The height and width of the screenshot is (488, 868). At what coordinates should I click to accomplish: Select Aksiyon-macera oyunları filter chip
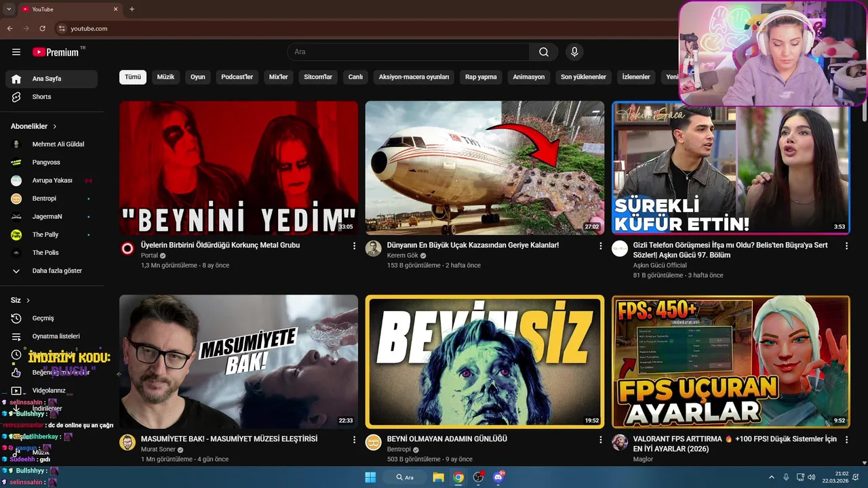pos(414,77)
